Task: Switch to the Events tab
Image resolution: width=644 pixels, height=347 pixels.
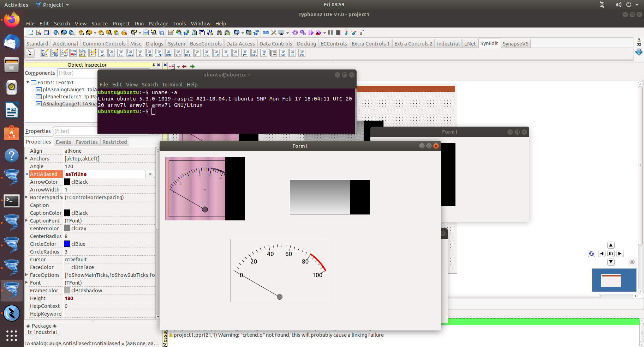Action: point(63,142)
